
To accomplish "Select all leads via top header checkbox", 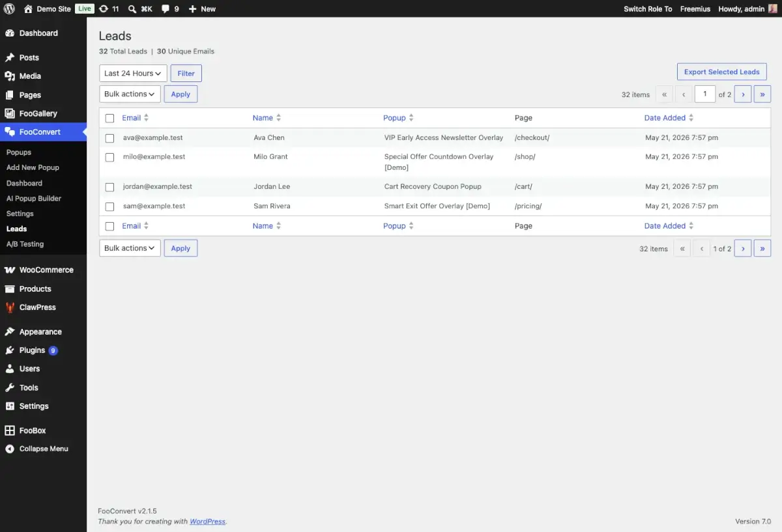I will (x=109, y=119).
